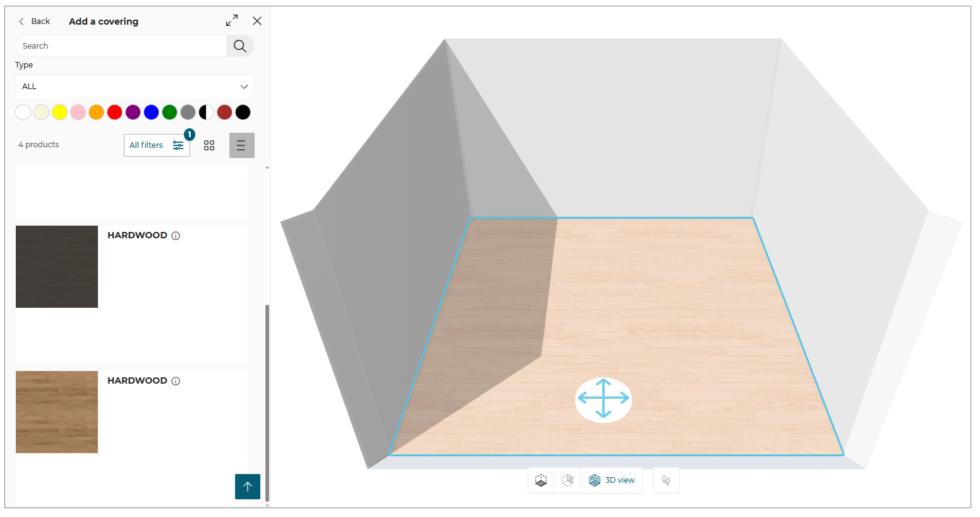The image size is (980, 517).
Task: Filter by pink color swatch
Action: click(x=78, y=113)
